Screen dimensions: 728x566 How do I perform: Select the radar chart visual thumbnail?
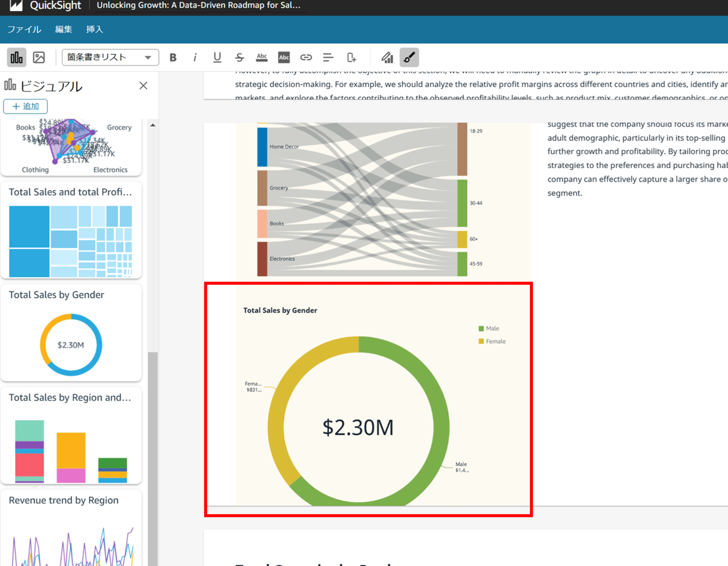71,147
